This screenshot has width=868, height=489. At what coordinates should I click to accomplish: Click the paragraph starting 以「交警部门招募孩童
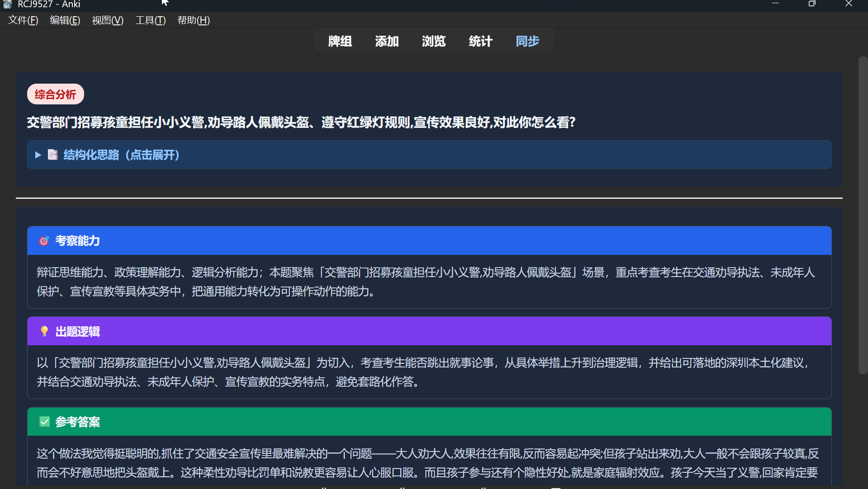click(423, 372)
